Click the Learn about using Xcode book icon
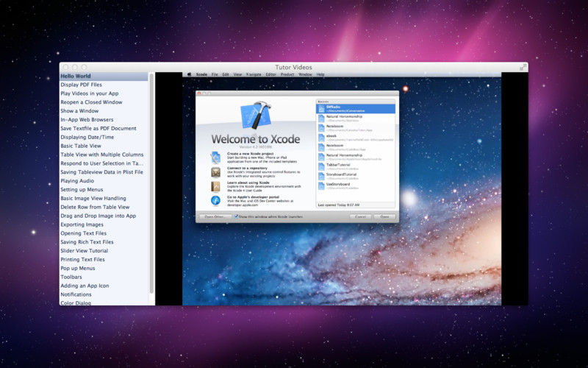Image resolution: width=588 pixels, height=368 pixels. click(215, 187)
